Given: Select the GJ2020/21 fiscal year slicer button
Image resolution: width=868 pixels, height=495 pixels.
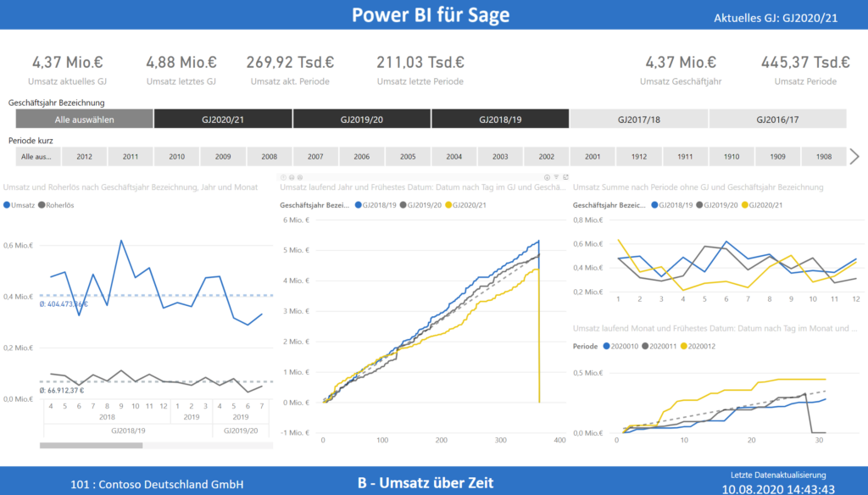Looking at the screenshot, I should pos(223,119).
